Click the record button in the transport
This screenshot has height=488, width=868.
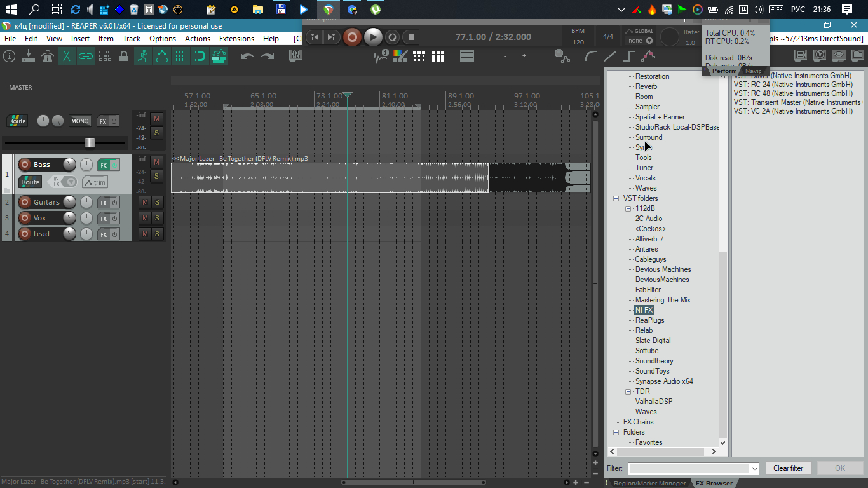[351, 37]
